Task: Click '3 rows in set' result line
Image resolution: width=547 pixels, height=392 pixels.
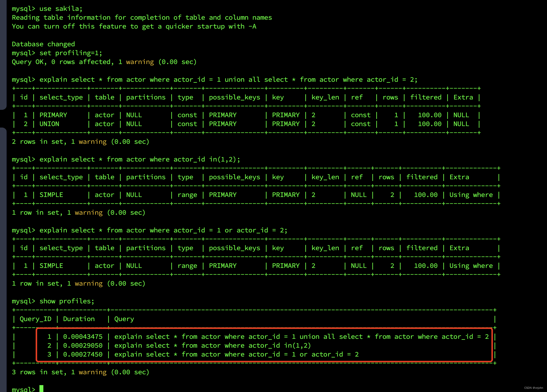Action: 81,372
